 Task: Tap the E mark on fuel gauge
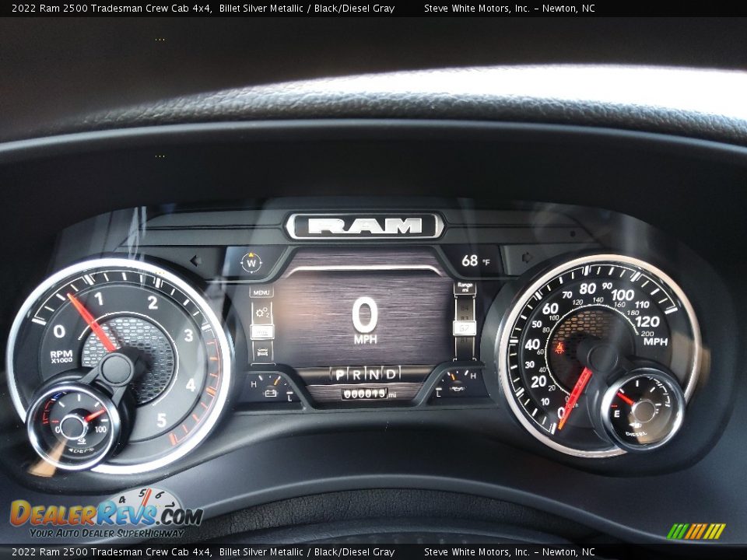point(616,414)
